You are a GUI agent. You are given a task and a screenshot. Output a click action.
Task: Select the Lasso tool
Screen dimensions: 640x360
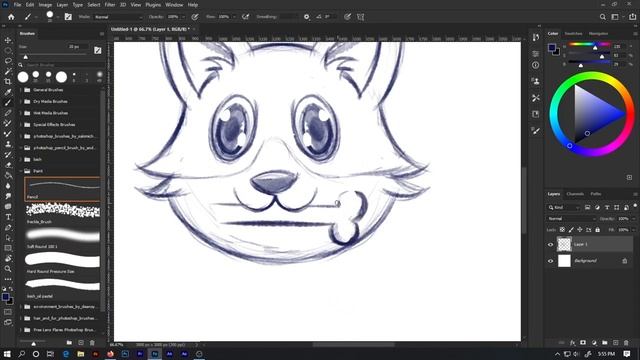[x=8, y=61]
